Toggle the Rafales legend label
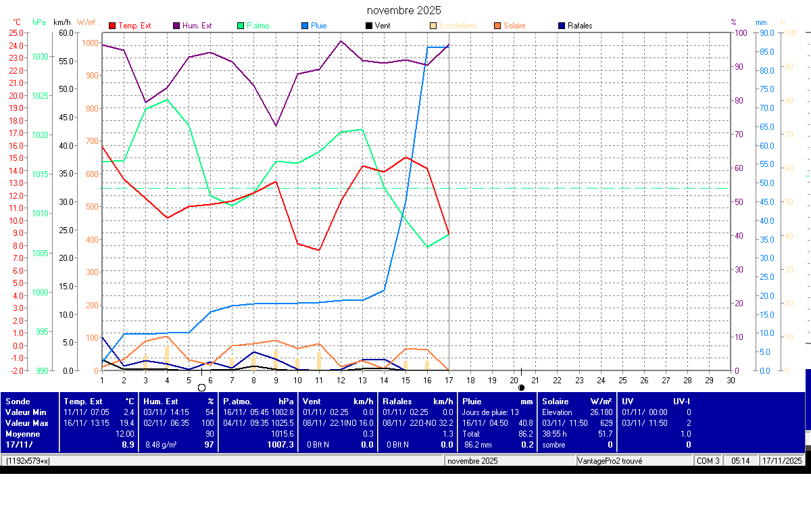 click(580, 26)
